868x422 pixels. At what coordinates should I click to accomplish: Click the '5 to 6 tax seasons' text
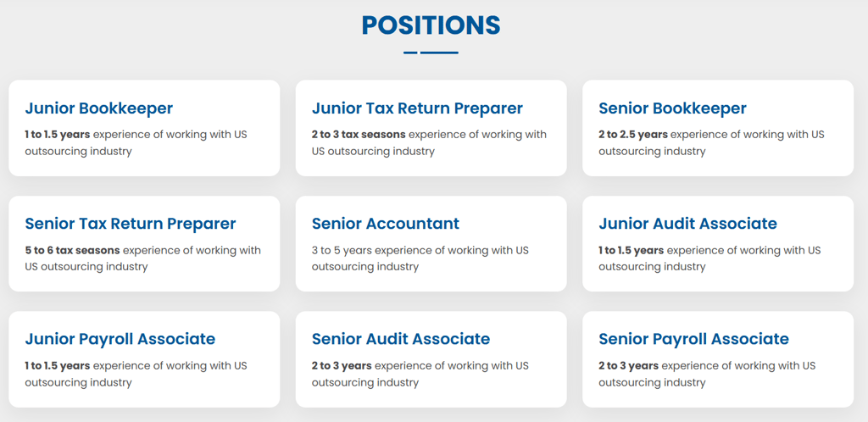pos(72,250)
